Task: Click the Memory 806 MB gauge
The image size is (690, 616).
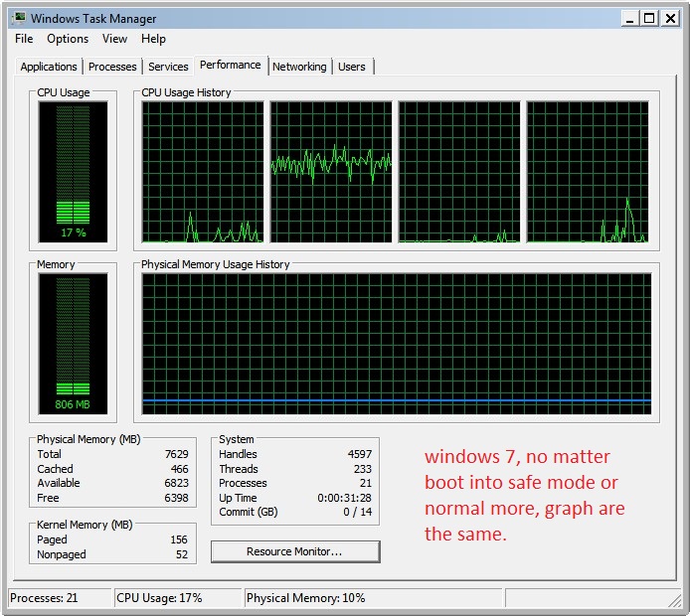Action: [x=73, y=344]
